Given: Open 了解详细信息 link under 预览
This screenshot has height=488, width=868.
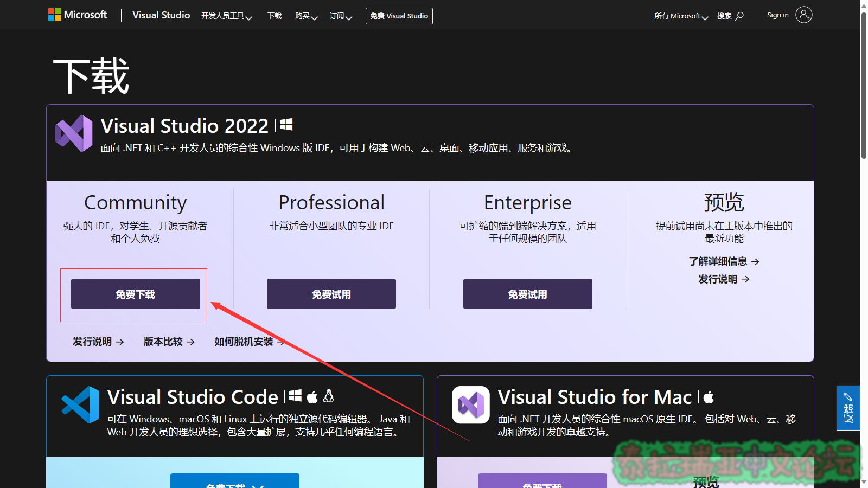Looking at the screenshot, I should (724, 261).
